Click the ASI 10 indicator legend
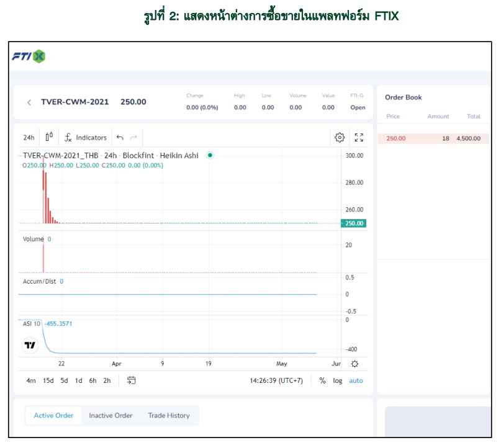 point(32,324)
